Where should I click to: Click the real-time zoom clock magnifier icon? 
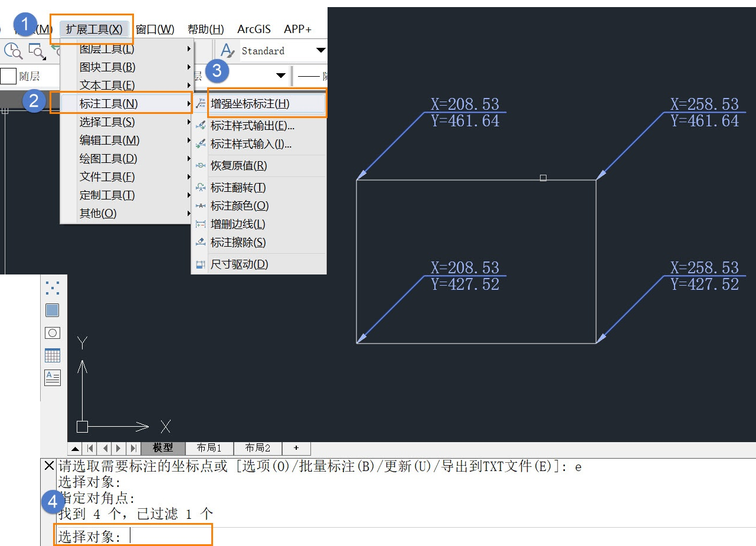[12, 51]
